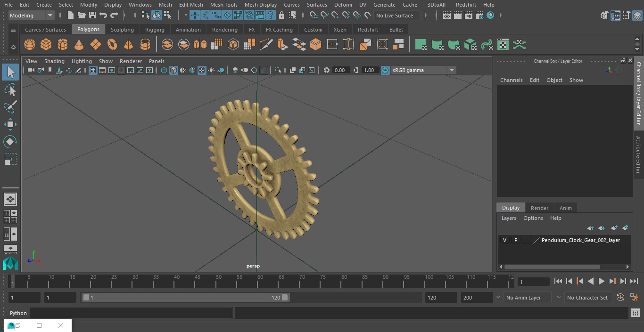The height and width of the screenshot is (332, 644).
Task: Click the Python command line input
Action: coord(131,313)
